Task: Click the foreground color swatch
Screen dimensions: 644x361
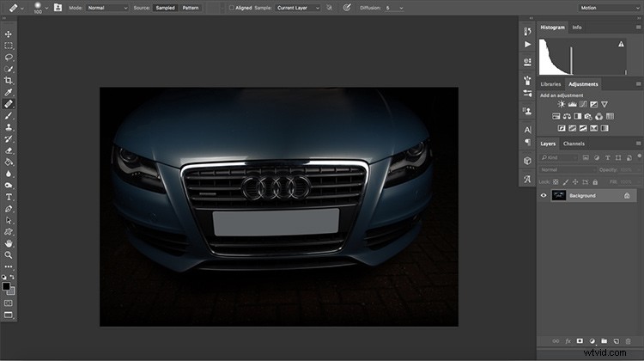Action: (6, 286)
